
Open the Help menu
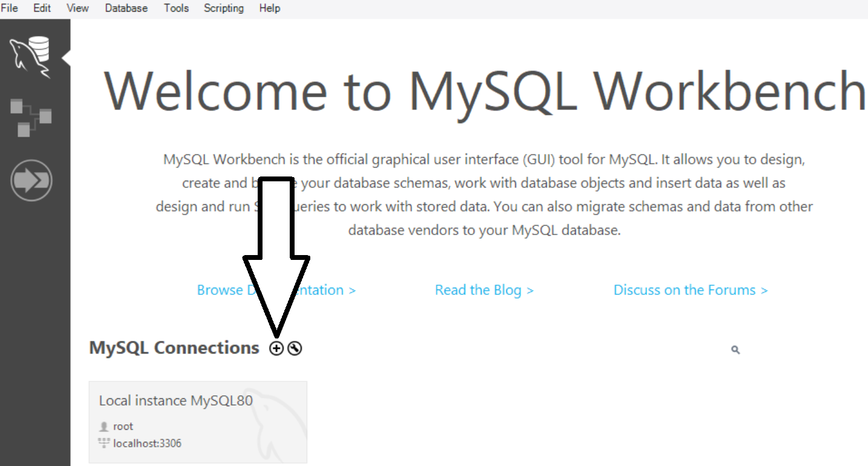(x=269, y=8)
